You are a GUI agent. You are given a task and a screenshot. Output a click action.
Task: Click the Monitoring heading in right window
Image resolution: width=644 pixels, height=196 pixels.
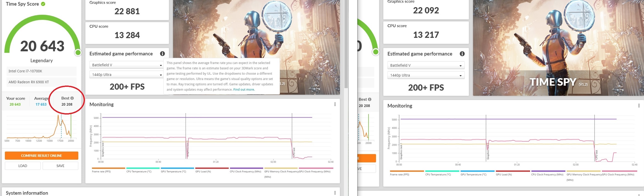[400, 106]
